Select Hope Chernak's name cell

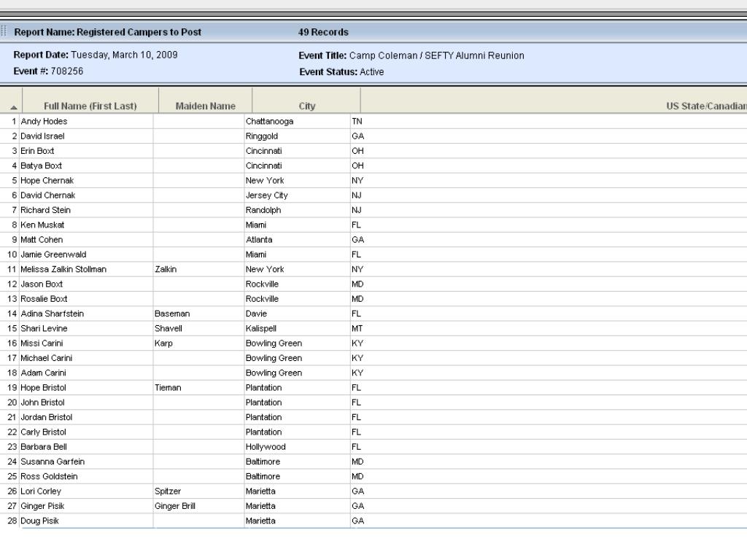point(47,181)
